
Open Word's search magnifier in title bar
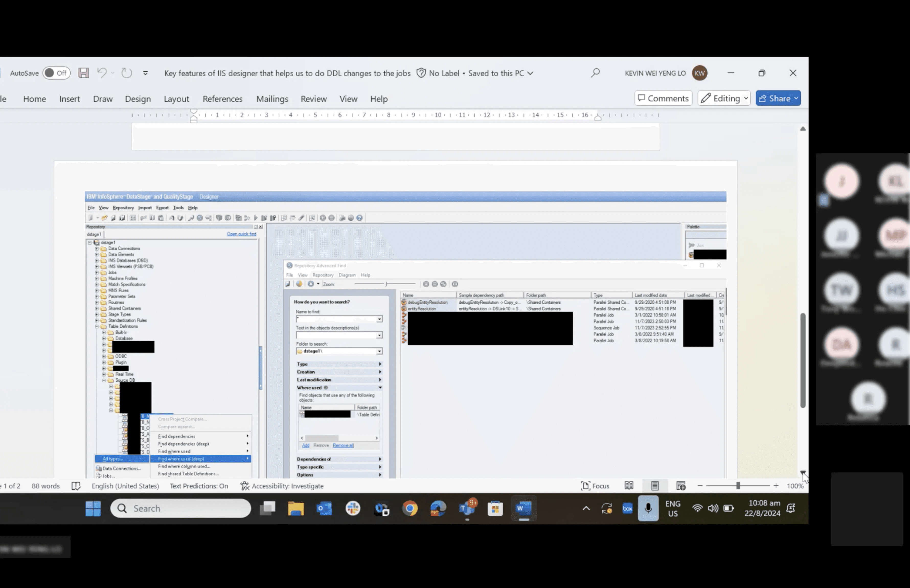(595, 73)
